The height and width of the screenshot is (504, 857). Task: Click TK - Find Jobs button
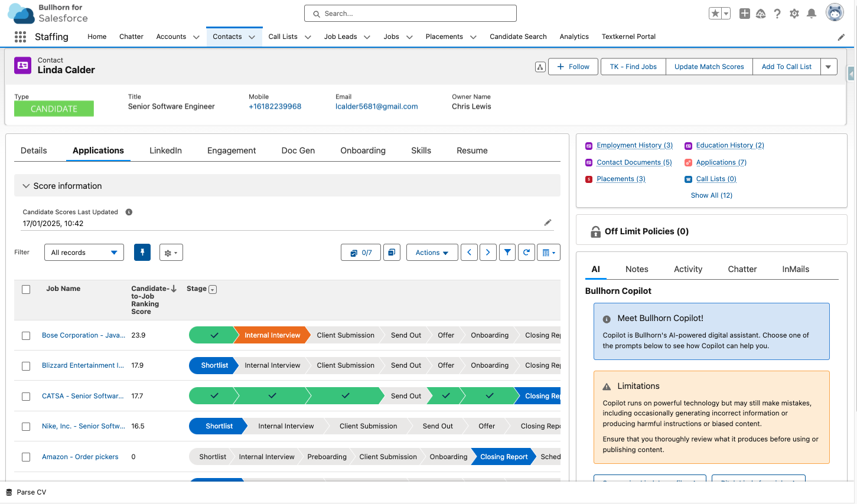pos(633,67)
